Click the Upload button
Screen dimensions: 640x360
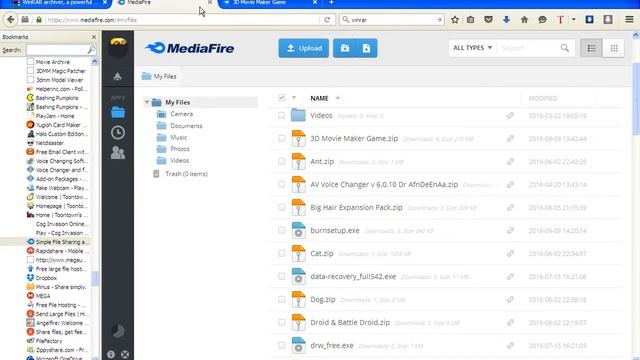(304, 48)
